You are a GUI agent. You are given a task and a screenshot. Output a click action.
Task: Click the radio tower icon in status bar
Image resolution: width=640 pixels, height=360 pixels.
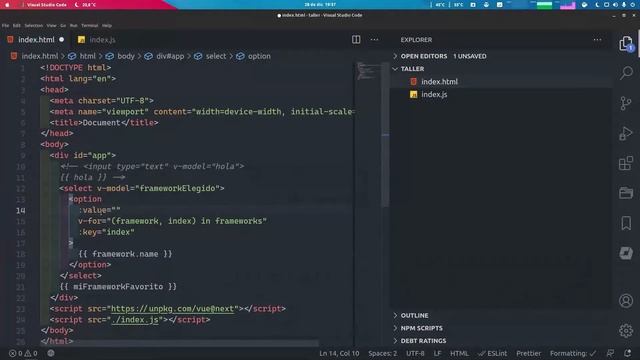coord(51,353)
